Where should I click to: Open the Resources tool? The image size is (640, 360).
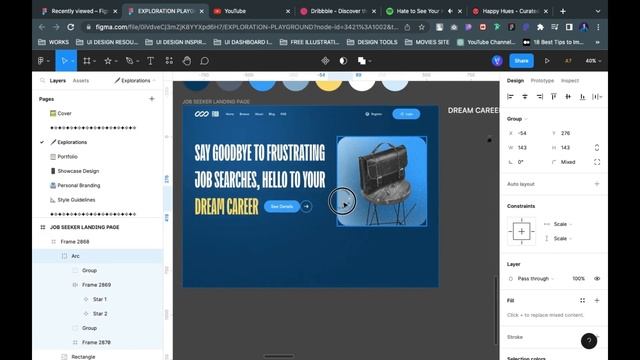click(x=169, y=61)
